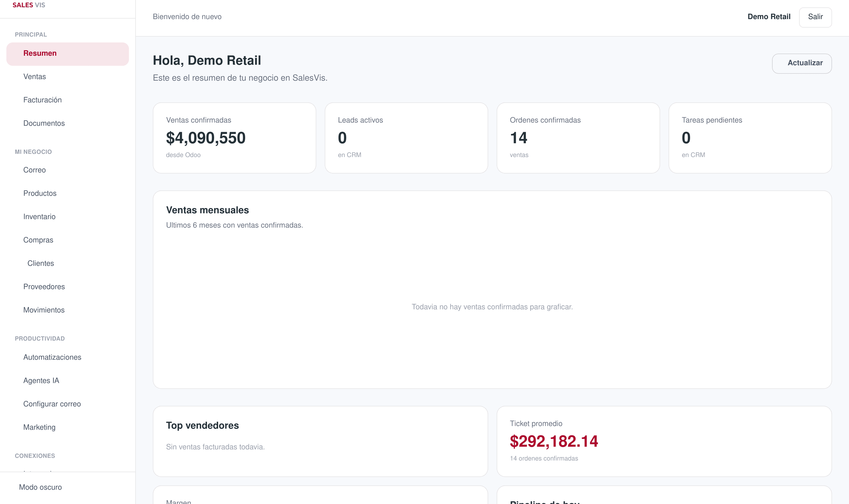Select the Ordenes confirmadas card
Screen dimensions: 849x504
click(578, 138)
